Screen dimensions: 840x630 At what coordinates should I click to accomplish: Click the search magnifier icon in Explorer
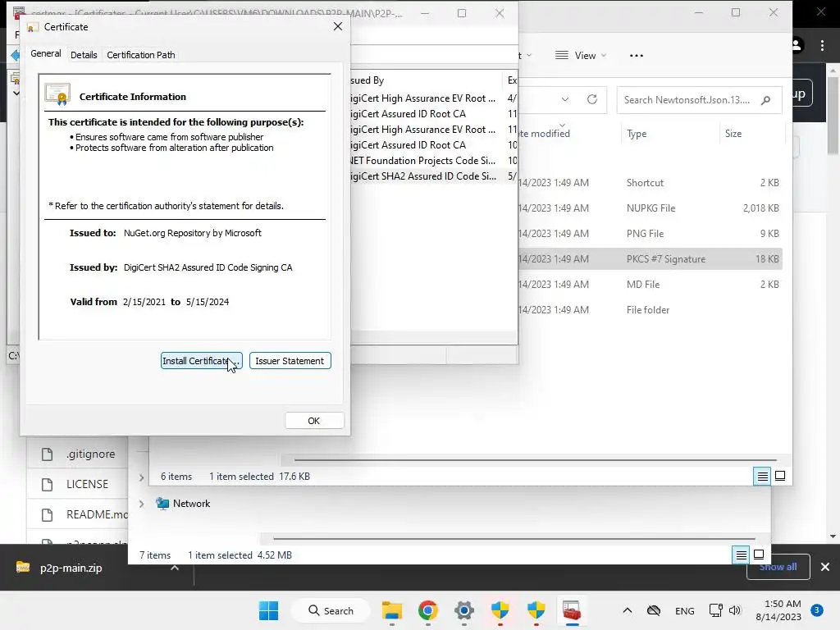click(x=766, y=99)
